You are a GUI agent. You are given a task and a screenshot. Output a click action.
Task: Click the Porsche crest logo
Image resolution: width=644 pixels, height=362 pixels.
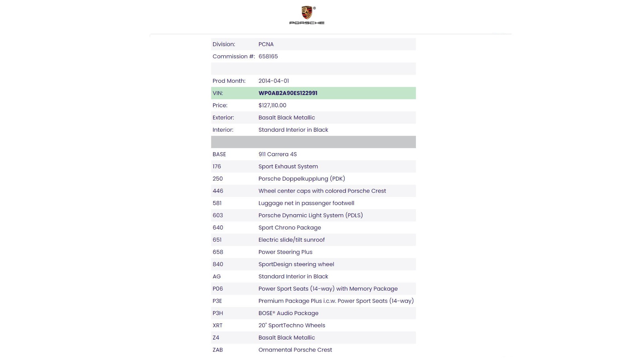(307, 13)
